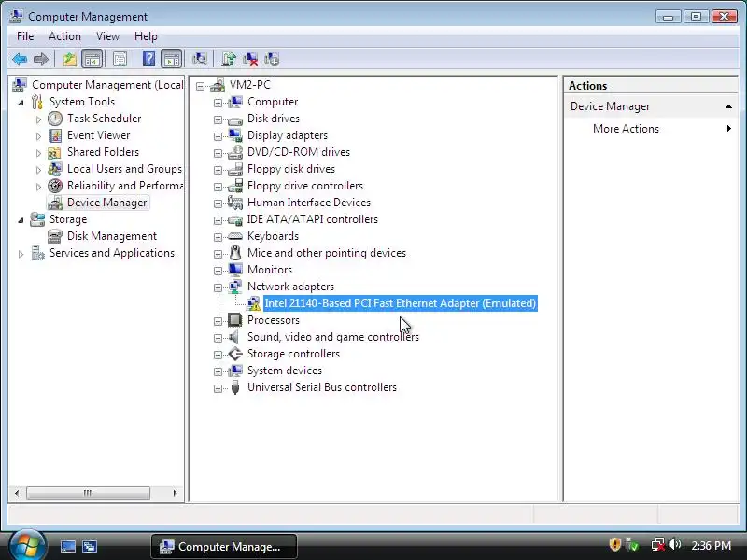This screenshot has height=560, width=747.
Task: Expand Task Scheduler in left tree
Action: coord(38,119)
